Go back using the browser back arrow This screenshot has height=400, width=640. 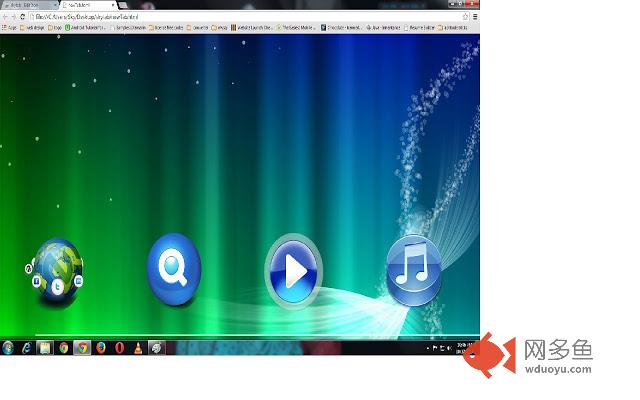5,17
